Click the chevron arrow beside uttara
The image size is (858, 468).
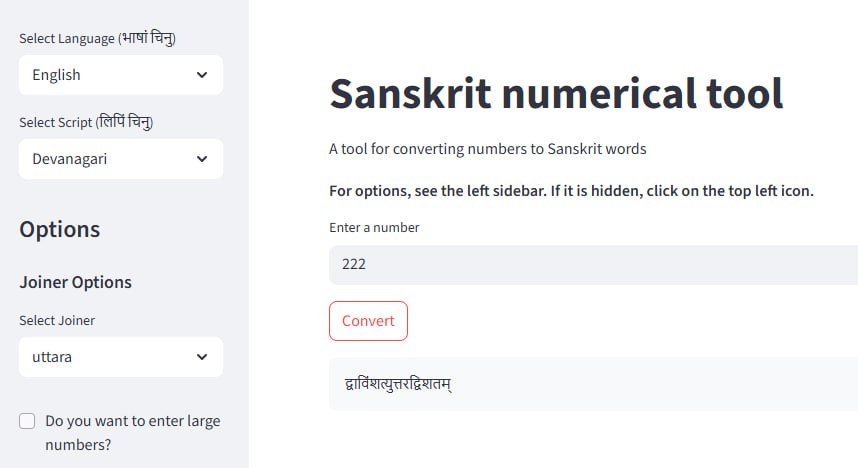pos(202,357)
